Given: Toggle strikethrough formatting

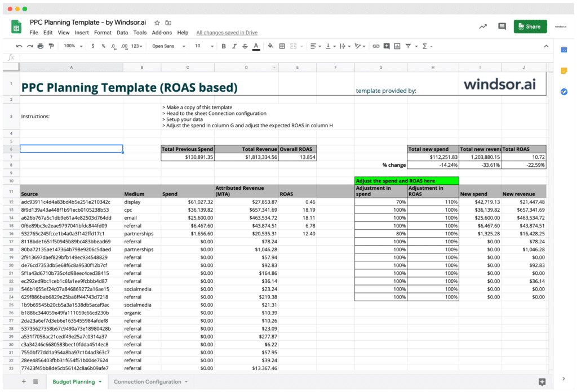Looking at the screenshot, I should click(x=245, y=46).
